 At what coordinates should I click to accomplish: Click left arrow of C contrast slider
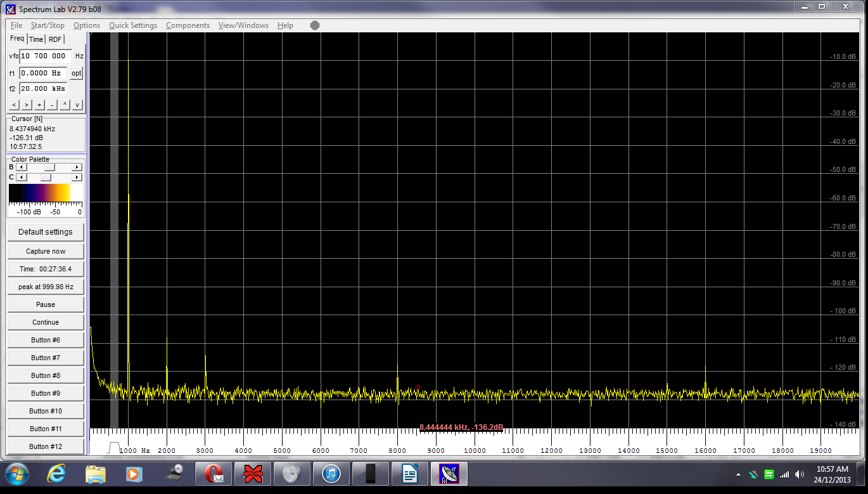click(21, 177)
